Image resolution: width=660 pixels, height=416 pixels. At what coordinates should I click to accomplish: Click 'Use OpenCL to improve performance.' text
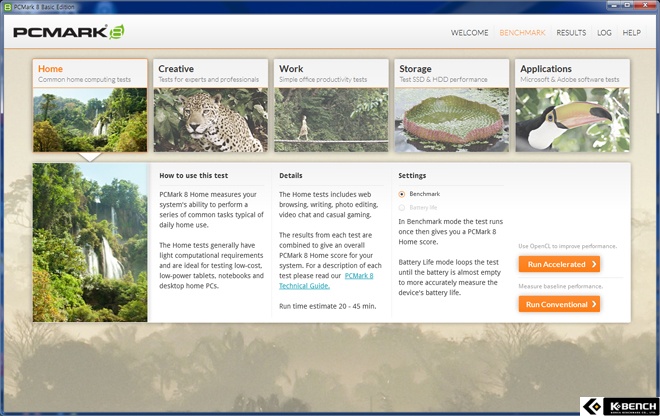pyautogui.click(x=567, y=246)
